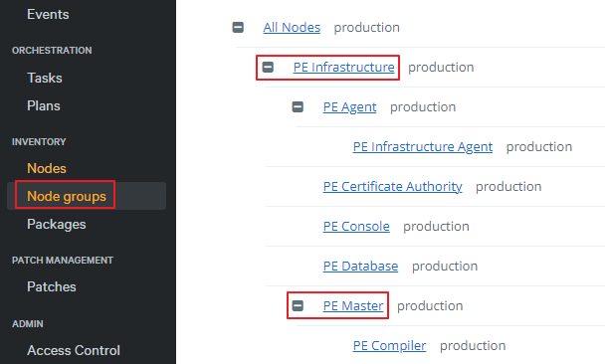Open the PE Console node group

pos(356,227)
